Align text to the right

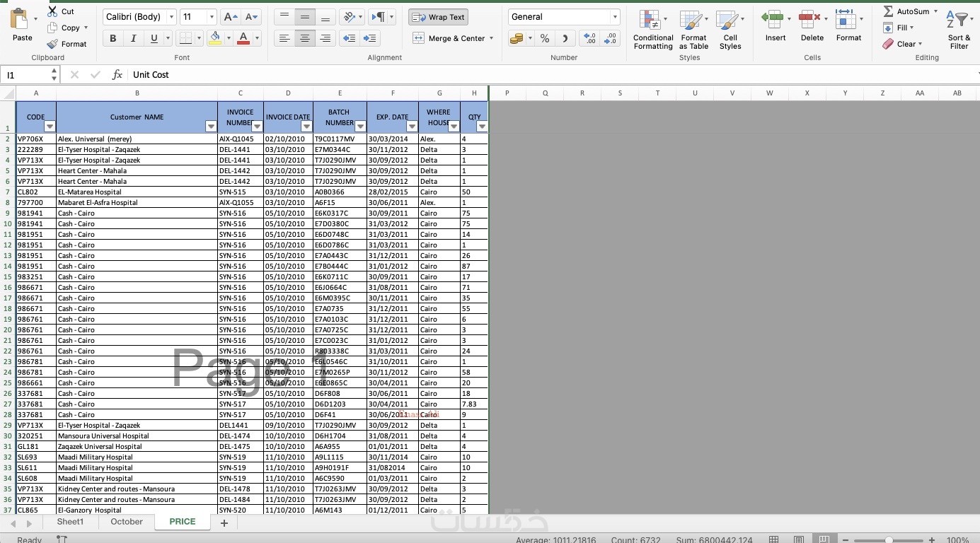tap(325, 38)
